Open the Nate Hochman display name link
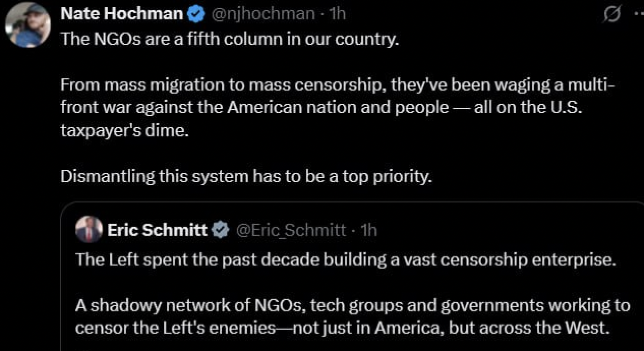Viewport: 644px width, 351px height. click(x=122, y=14)
